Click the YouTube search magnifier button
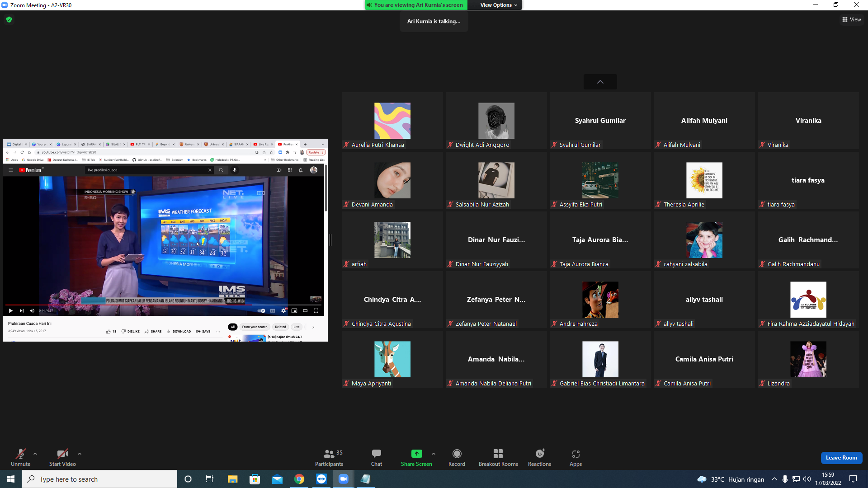 tap(221, 170)
